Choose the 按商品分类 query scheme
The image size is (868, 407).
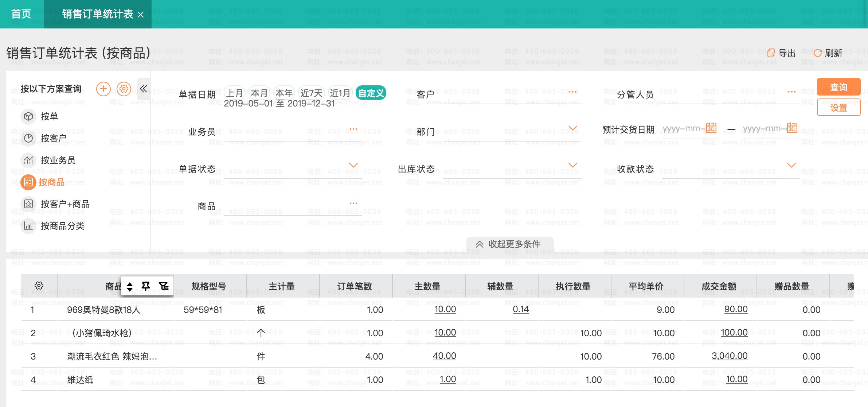62,226
